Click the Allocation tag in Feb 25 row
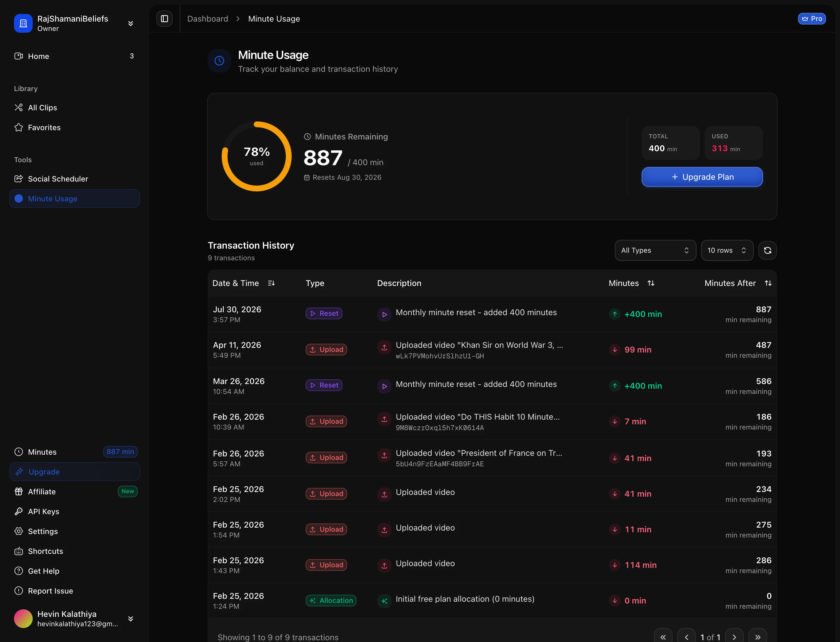 (x=331, y=600)
